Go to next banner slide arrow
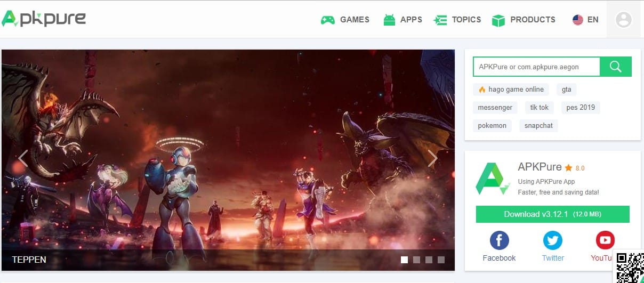The image size is (644, 283). pyautogui.click(x=432, y=158)
